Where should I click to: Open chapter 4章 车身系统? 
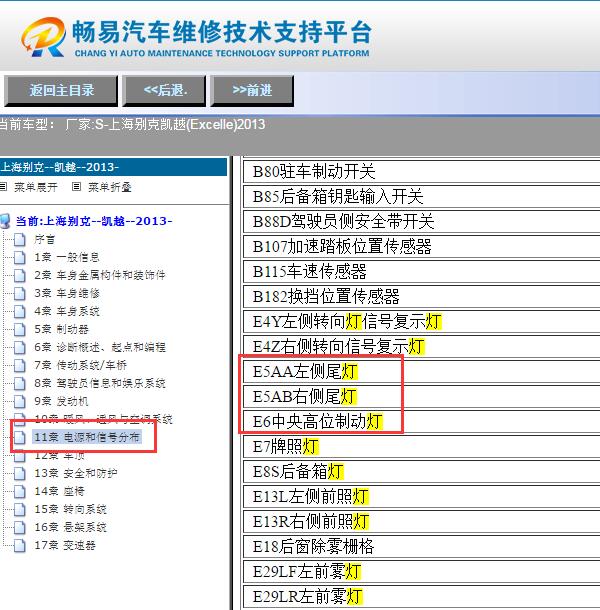pyautogui.click(x=67, y=311)
